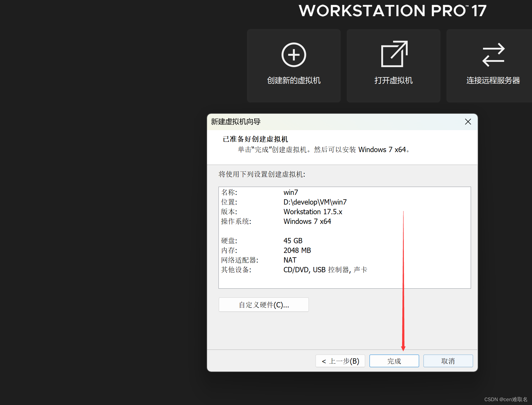Click the 取消 button
The image size is (532, 405).
448,361
